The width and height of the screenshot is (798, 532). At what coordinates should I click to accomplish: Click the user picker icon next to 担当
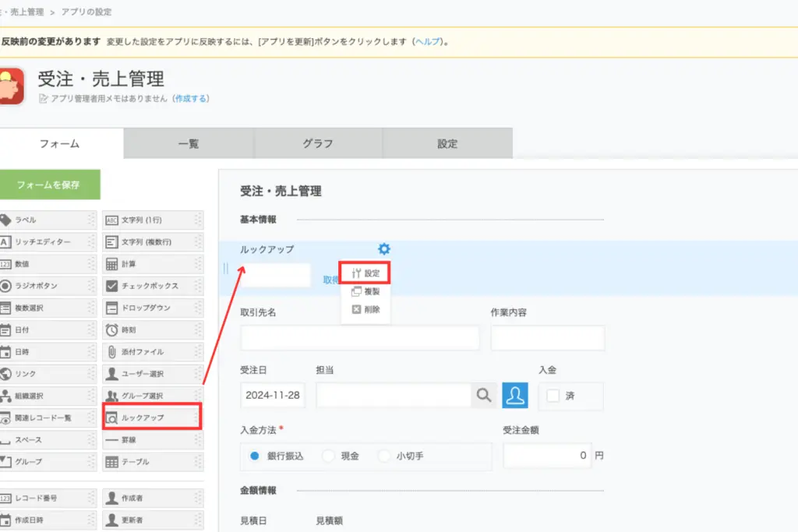[x=514, y=396]
